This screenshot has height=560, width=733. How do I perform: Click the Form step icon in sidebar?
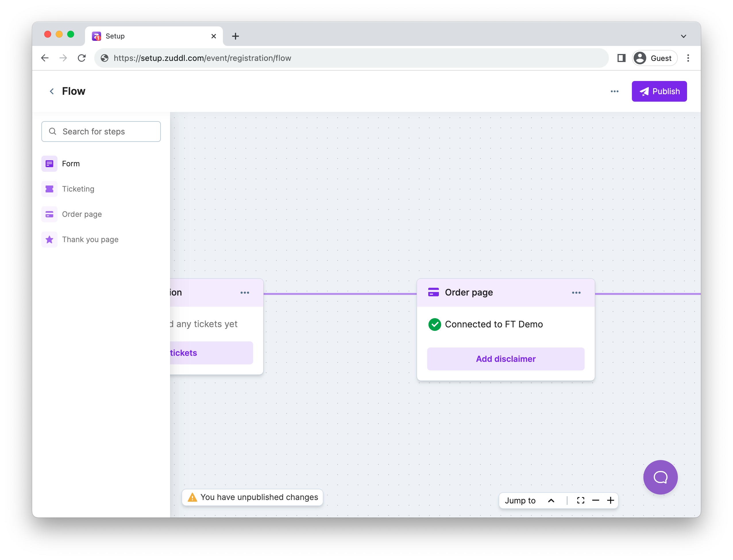point(49,164)
